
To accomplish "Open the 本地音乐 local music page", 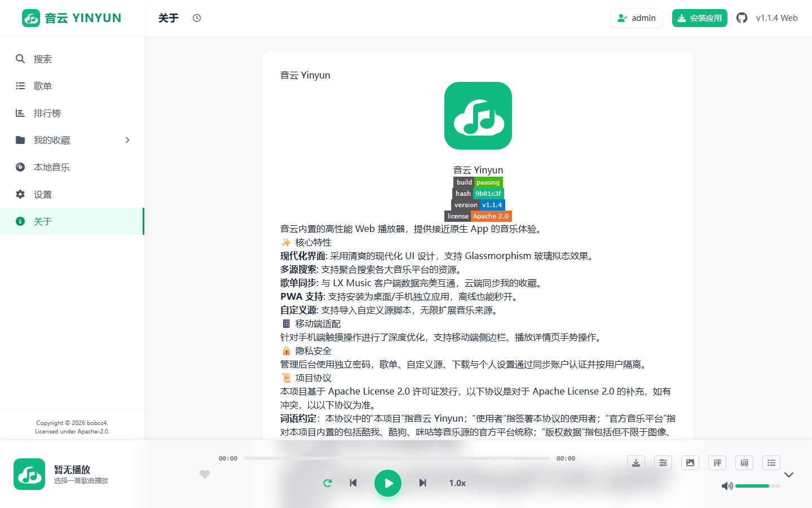I will click(72, 167).
